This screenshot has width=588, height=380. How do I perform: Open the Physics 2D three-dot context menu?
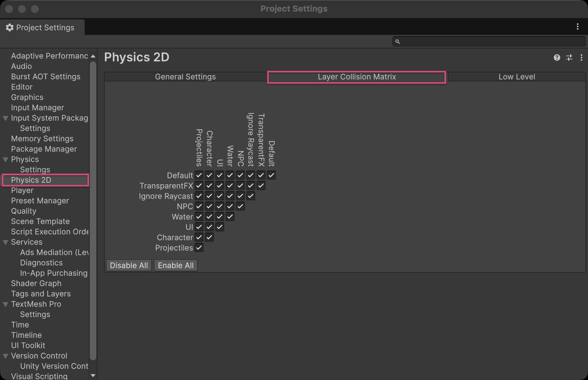click(582, 57)
